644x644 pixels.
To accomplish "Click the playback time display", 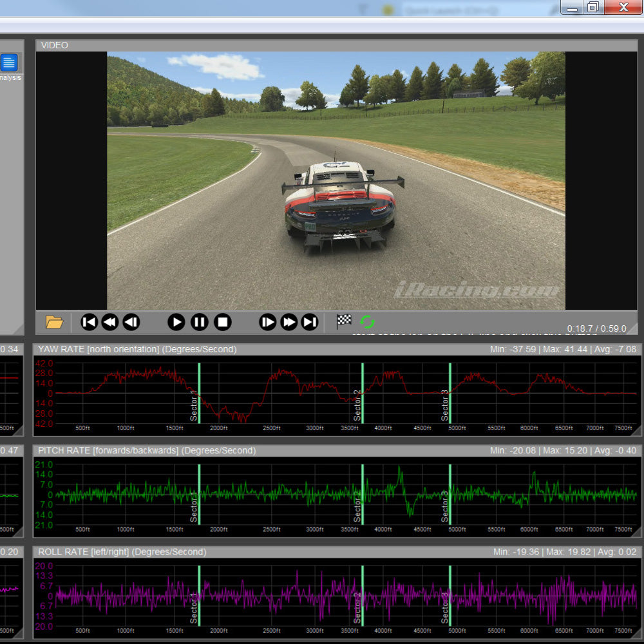I will [594, 328].
